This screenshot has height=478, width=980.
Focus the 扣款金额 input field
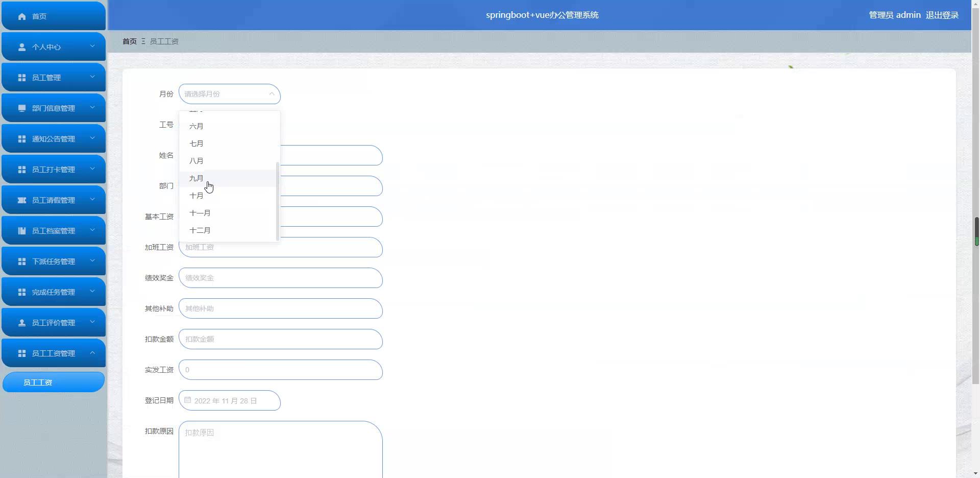click(x=281, y=339)
